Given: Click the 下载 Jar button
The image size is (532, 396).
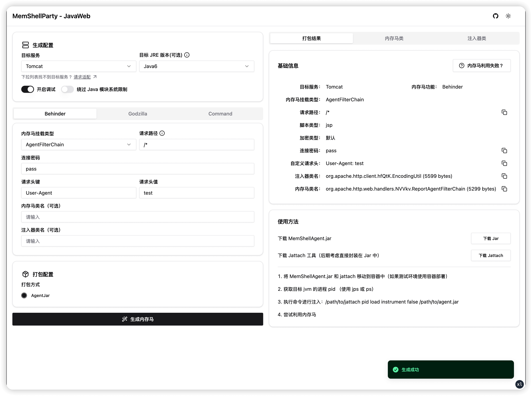Looking at the screenshot, I should pyautogui.click(x=491, y=239).
